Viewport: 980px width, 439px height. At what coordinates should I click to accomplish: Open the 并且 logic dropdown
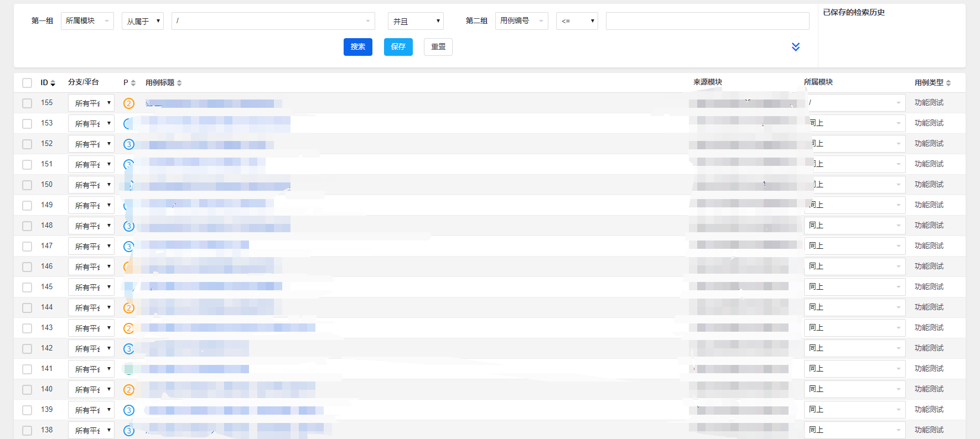coord(416,21)
